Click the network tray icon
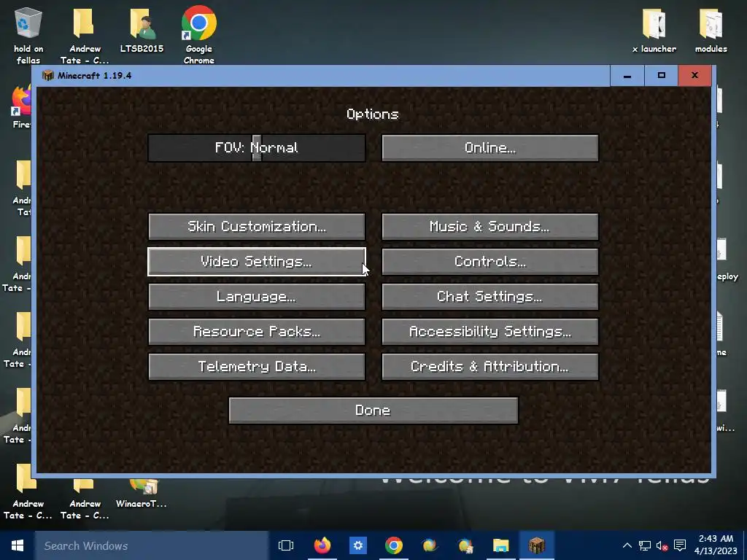747x560 pixels. [x=645, y=545]
